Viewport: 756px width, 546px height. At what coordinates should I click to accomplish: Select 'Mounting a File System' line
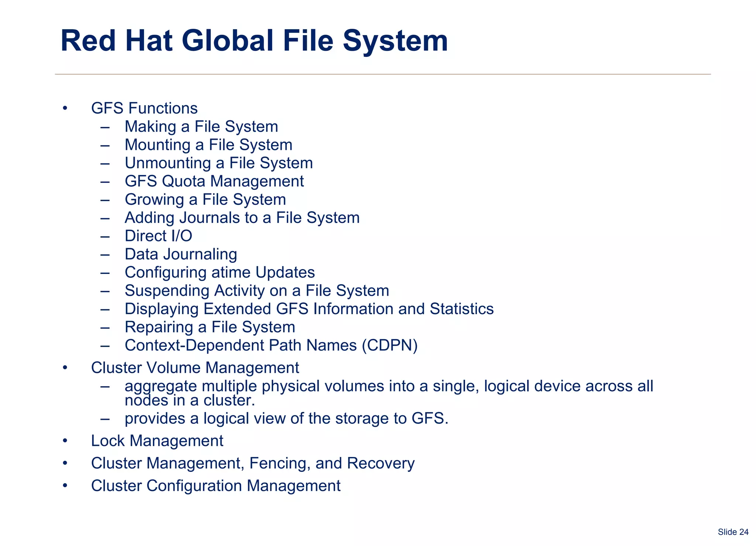pos(209,145)
